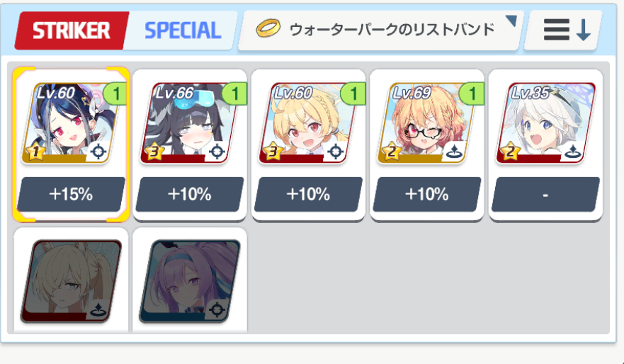The height and width of the screenshot is (364, 624).
Task: Open the ウォーターパークのリストバンド item dropdown
Action: pyautogui.click(x=381, y=30)
